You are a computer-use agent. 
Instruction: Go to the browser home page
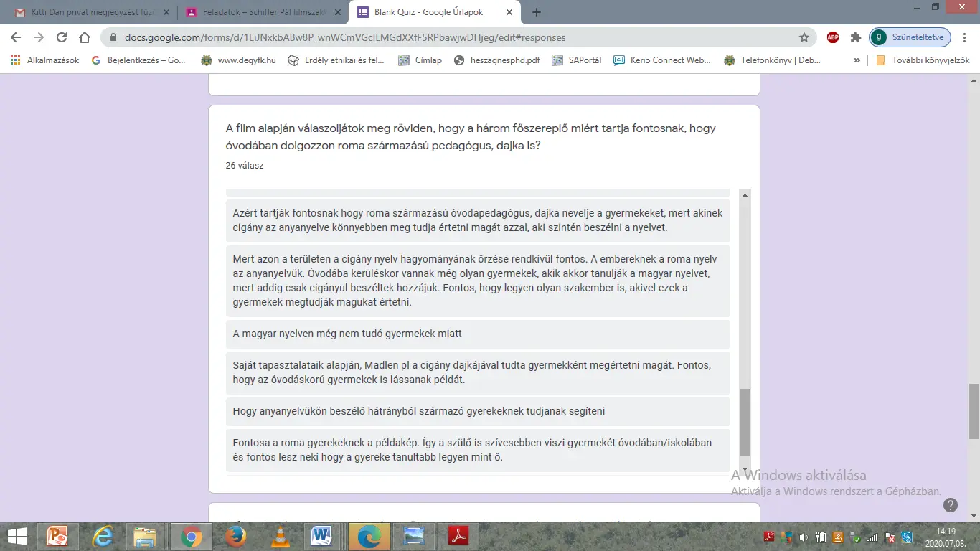(x=85, y=37)
